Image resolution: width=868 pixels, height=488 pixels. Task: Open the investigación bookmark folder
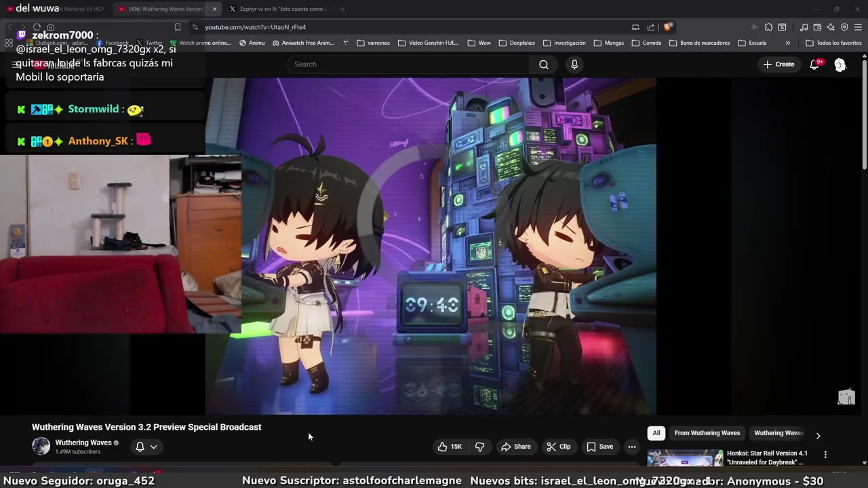pyautogui.click(x=564, y=43)
